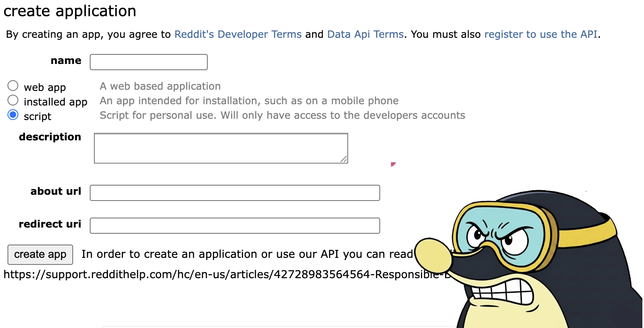Click the description textarea resize handle
The width and height of the screenshot is (644, 328).
click(x=344, y=159)
